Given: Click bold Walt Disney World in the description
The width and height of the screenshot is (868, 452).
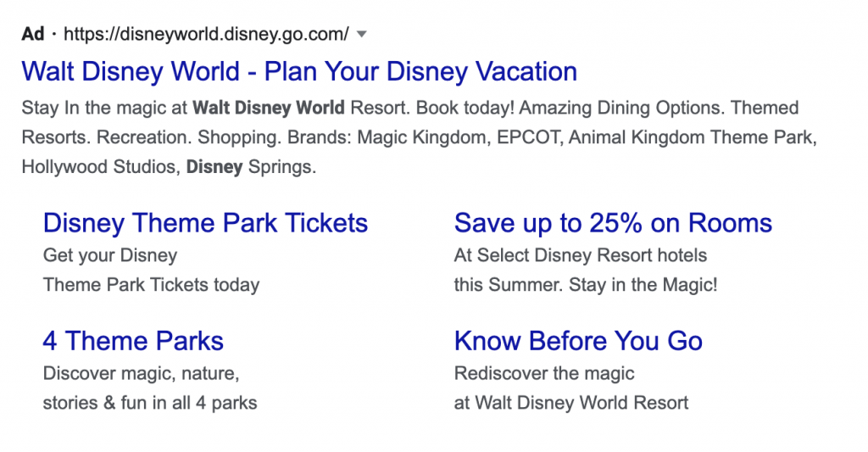Looking at the screenshot, I should click(x=269, y=109).
